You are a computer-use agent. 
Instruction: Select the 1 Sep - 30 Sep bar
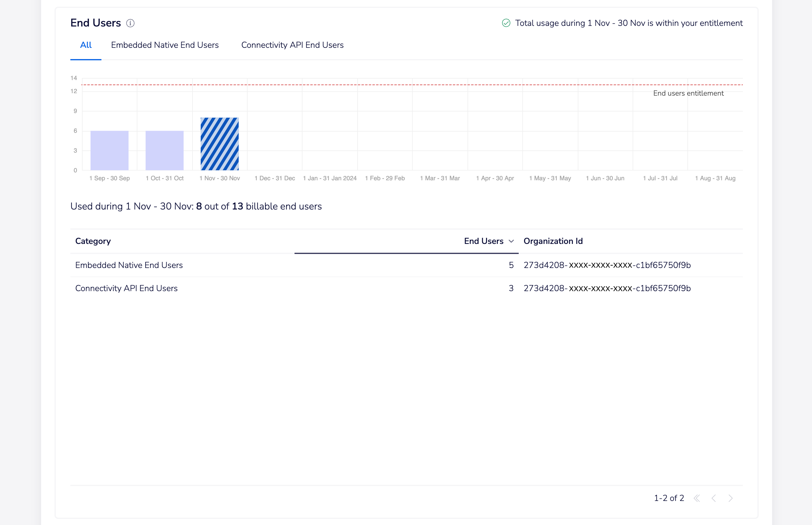[x=109, y=150]
